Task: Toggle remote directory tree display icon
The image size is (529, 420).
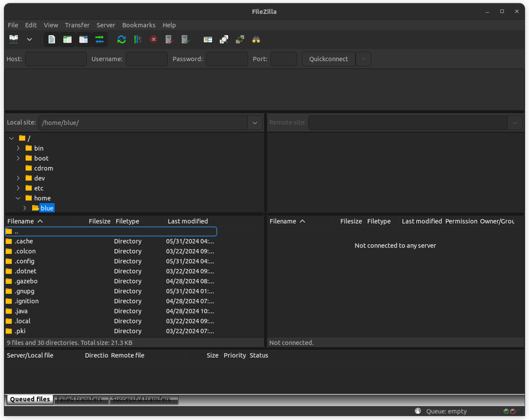Action: (x=84, y=39)
